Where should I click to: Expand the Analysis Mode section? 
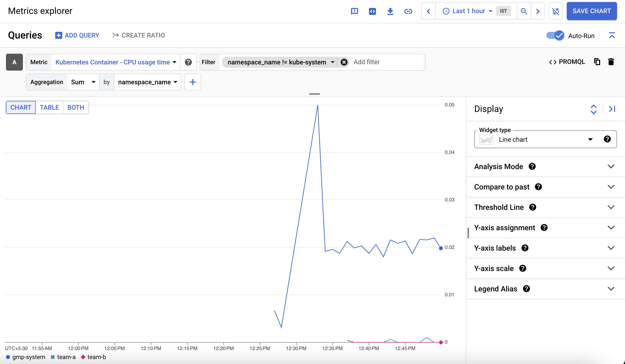click(611, 166)
